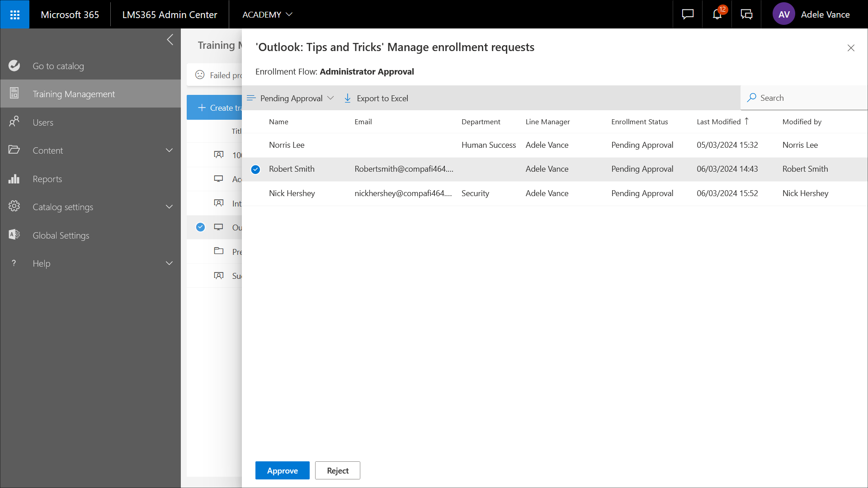Click the Approve button
868x488 pixels.
pos(282,470)
